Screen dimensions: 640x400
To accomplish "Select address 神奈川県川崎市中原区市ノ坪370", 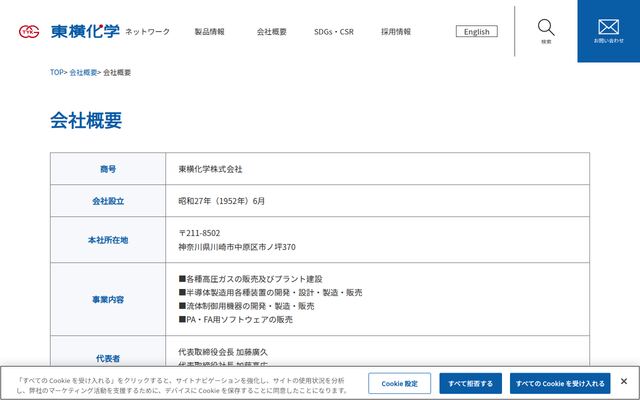I will pos(237,247).
